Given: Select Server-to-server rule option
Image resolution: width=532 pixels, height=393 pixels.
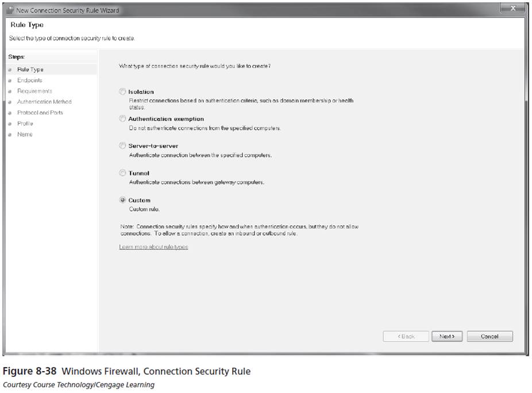Looking at the screenshot, I should pyautogui.click(x=122, y=145).
